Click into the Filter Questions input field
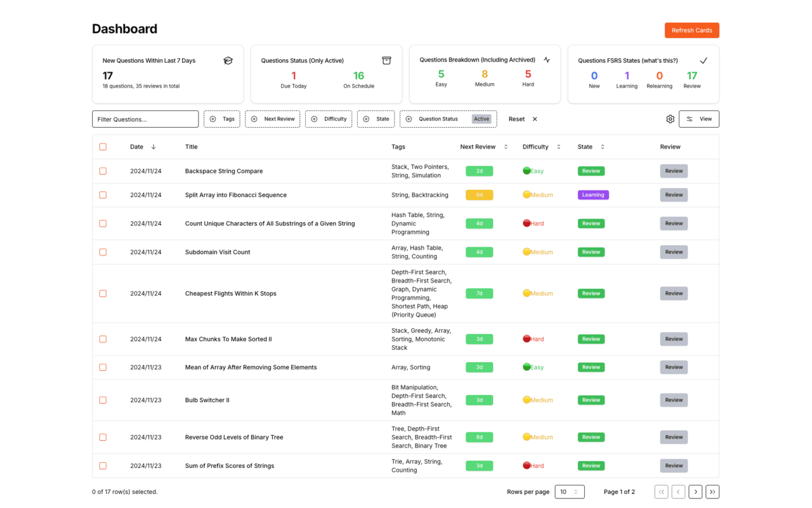The width and height of the screenshot is (812, 508). point(145,119)
